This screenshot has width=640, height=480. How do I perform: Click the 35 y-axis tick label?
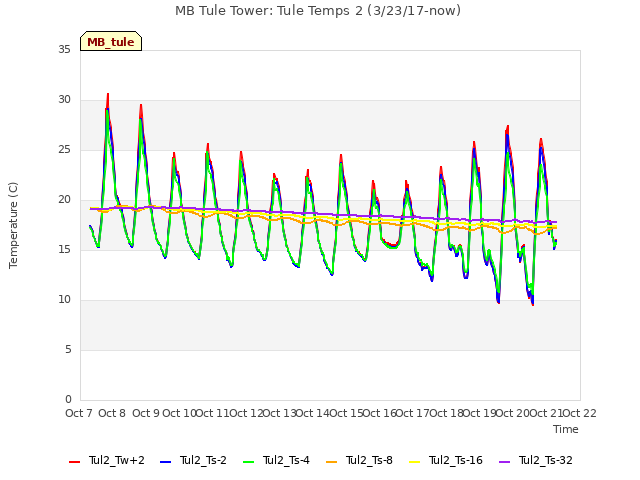click(64, 49)
